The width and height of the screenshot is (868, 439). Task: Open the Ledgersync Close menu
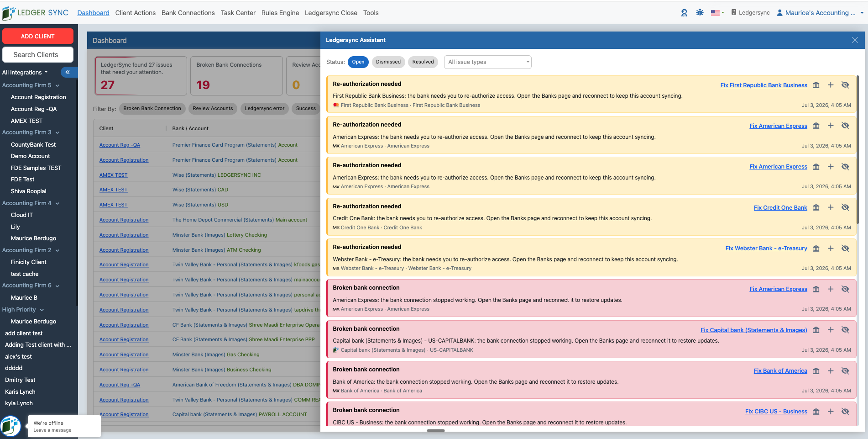pyautogui.click(x=331, y=13)
